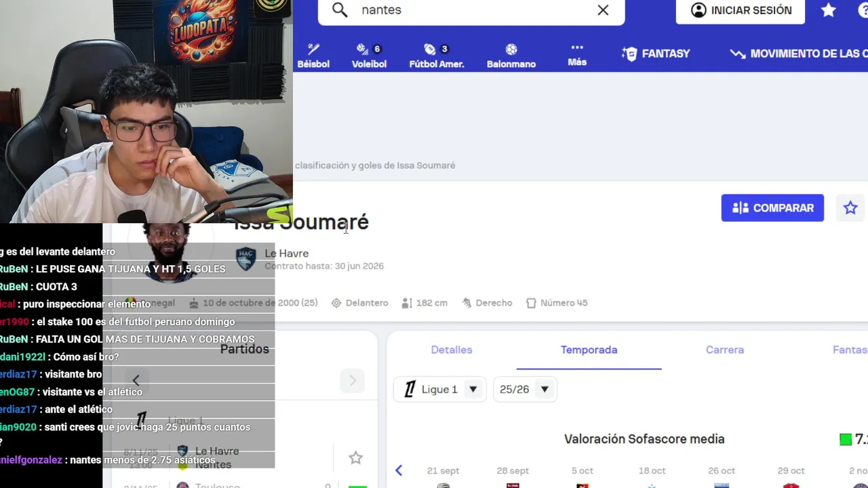Click the Valoración Sofascore media heading
The width and height of the screenshot is (868, 488).
click(x=644, y=439)
